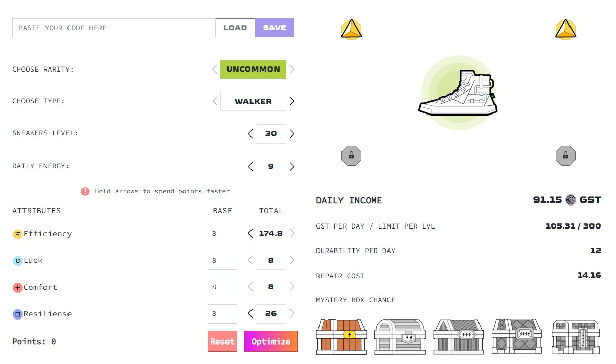Click the top-left yellow gem socket
This screenshot has width=616, height=364.
(351, 29)
